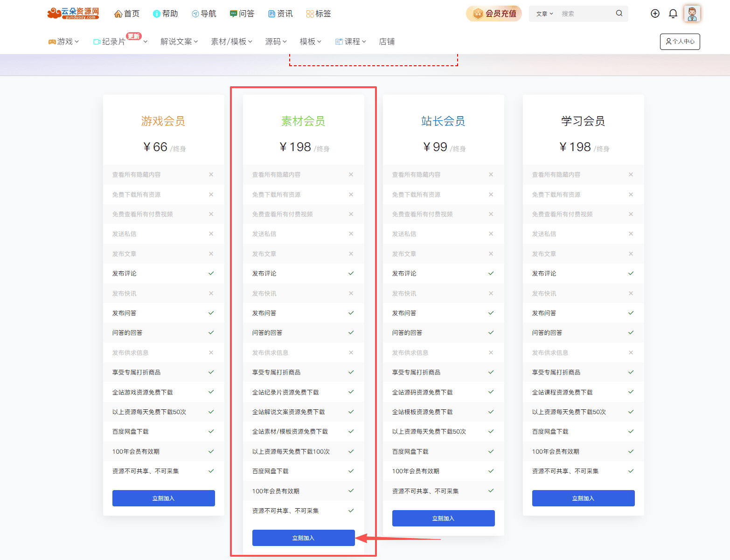Image resolution: width=730 pixels, height=560 pixels.
Task: Click the gamepad icon next to 游戏
Action: click(x=53, y=41)
